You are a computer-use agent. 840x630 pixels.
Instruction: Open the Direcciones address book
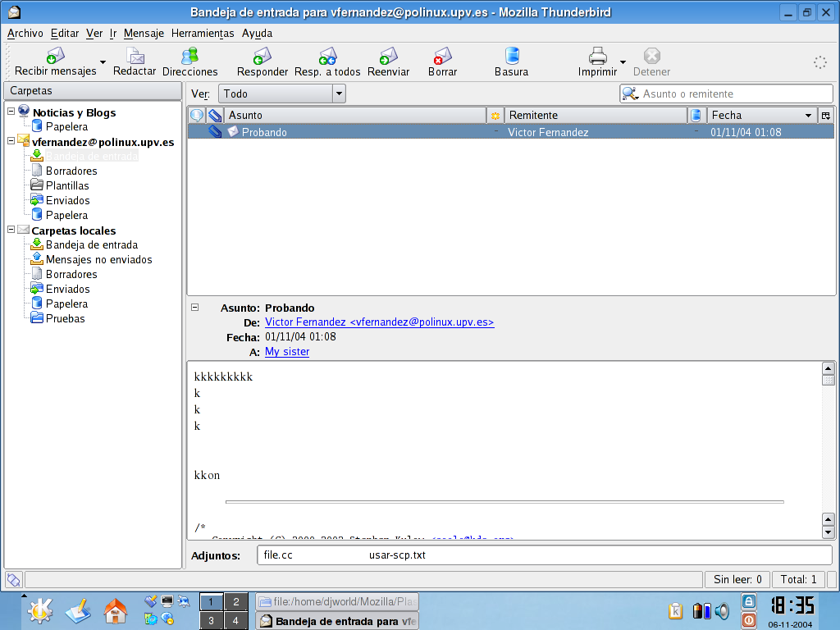[x=189, y=62]
